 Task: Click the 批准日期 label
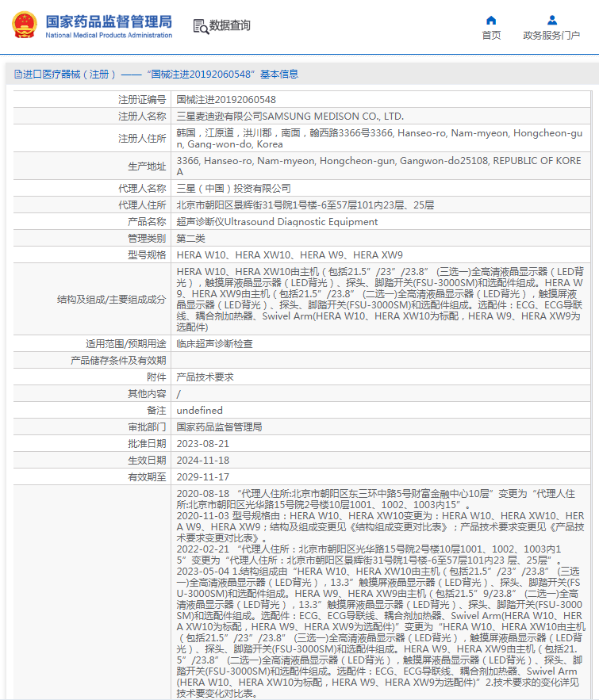tap(147, 444)
